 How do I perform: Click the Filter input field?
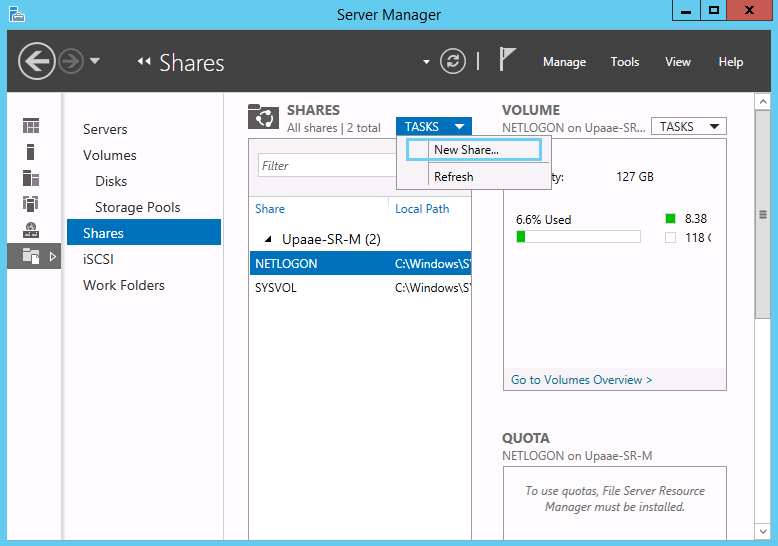[327, 165]
